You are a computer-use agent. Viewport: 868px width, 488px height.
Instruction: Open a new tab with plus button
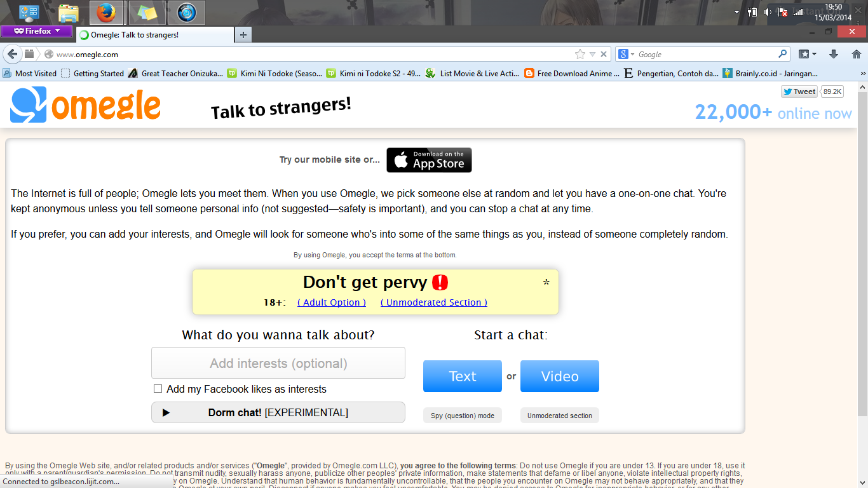tap(243, 35)
